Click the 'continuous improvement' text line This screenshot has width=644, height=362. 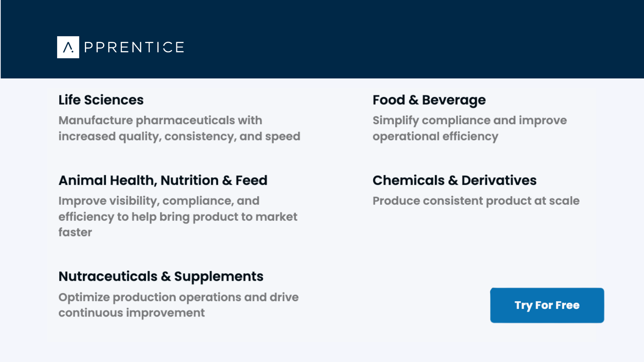(132, 313)
